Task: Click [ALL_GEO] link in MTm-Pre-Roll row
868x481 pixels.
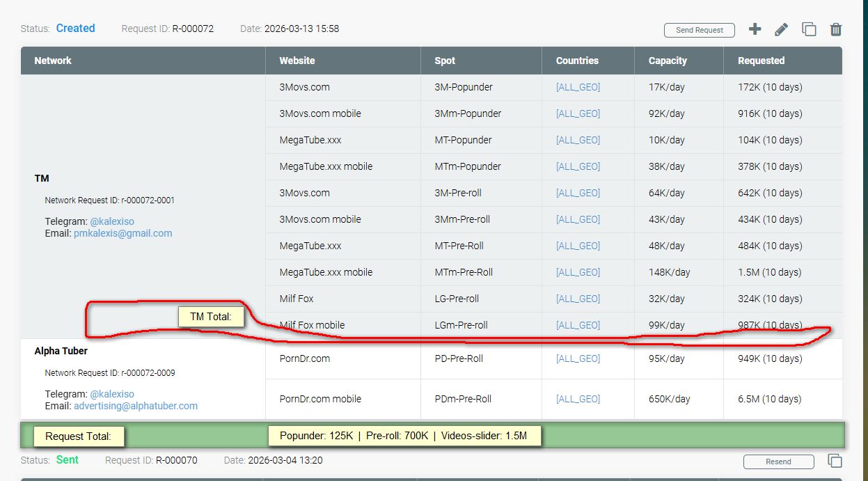Action: 578,272
